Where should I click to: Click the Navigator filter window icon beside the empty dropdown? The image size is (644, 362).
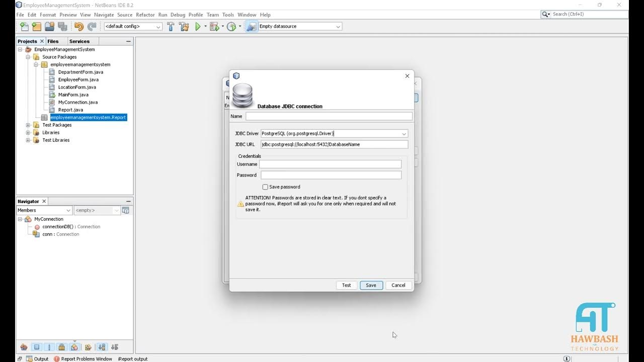(126, 210)
